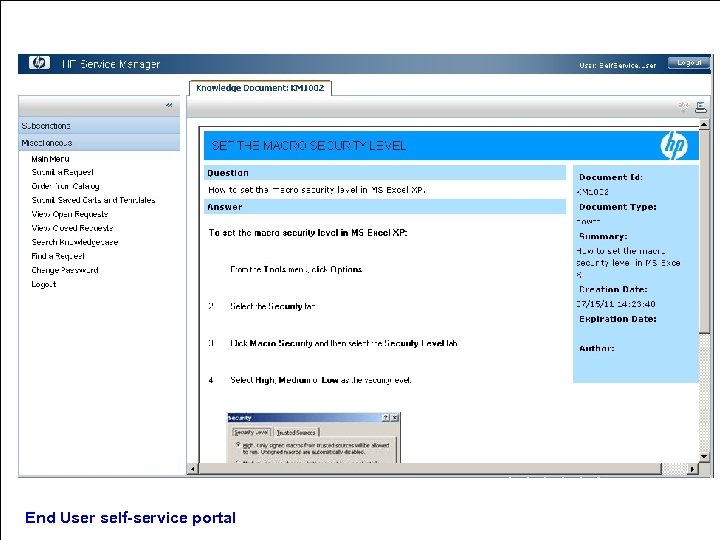This screenshot has height=540, width=720.
Task: Open View Closed Requests link
Action: [x=72, y=228]
